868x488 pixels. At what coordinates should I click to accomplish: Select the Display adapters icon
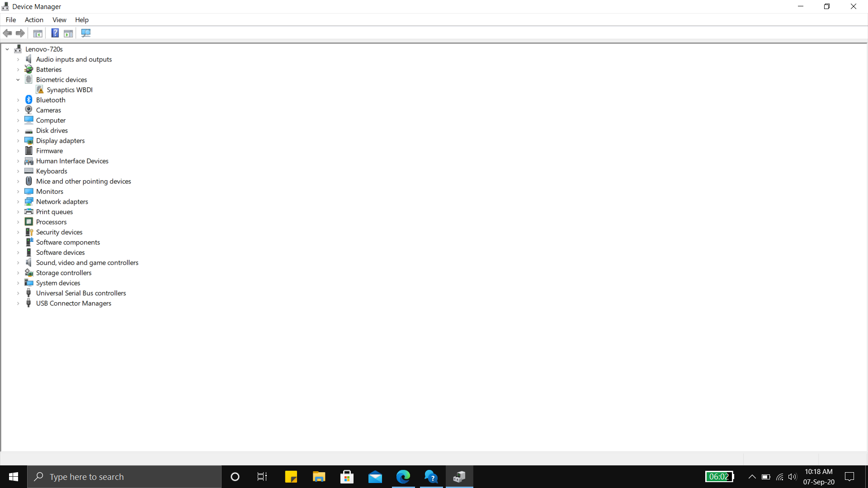click(x=28, y=141)
